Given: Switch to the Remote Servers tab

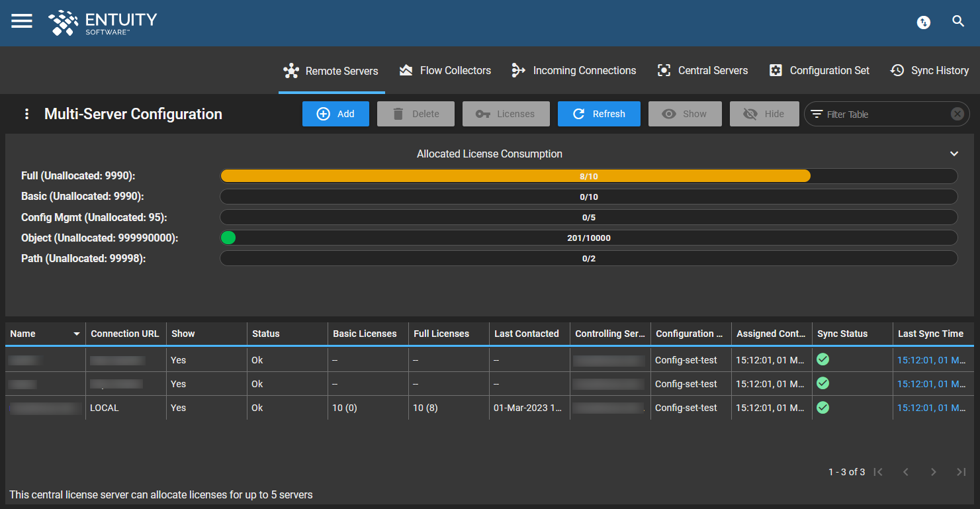Looking at the screenshot, I should [x=332, y=71].
